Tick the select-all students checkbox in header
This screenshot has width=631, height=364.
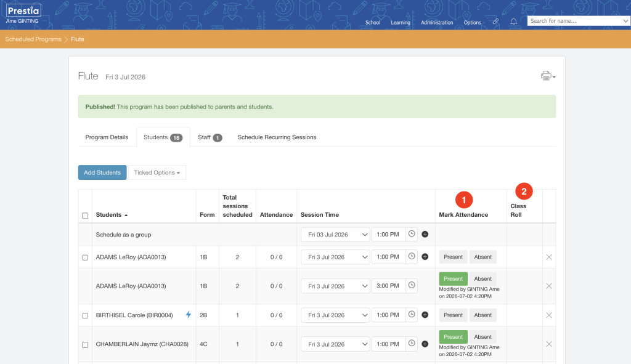(x=85, y=216)
